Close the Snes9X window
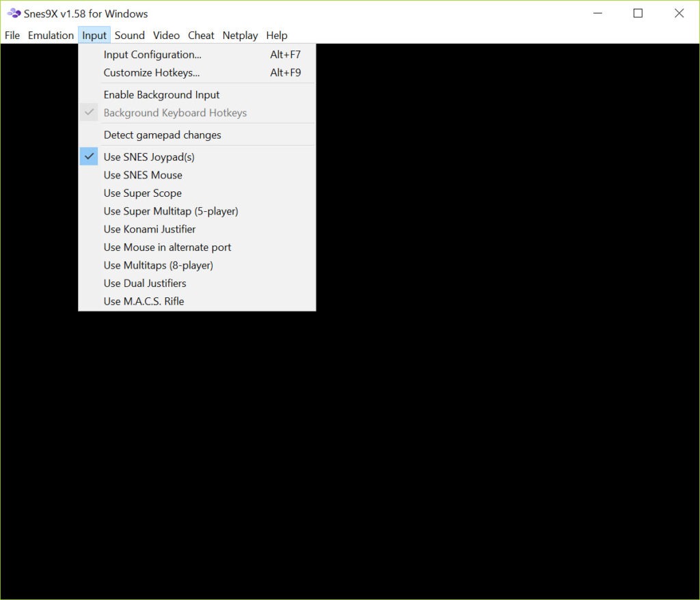 (x=679, y=14)
